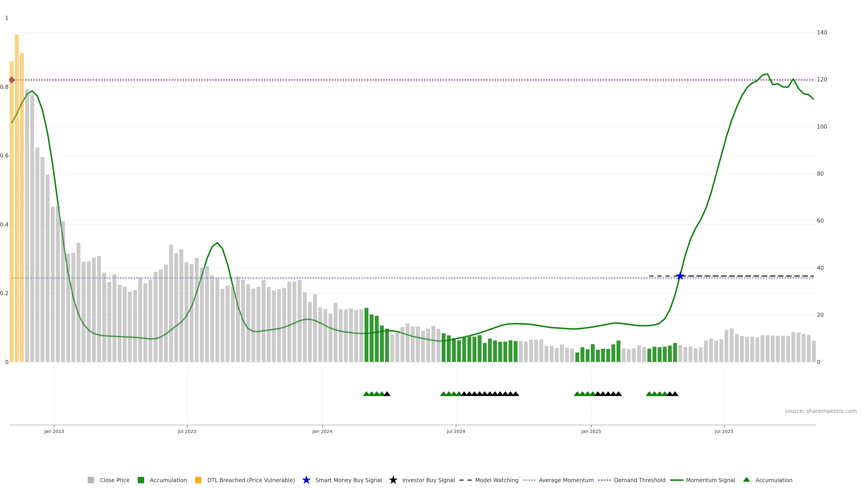Click Investor Buy Signal black star legend icon
Screen dimensions: 868x488
coord(393,480)
